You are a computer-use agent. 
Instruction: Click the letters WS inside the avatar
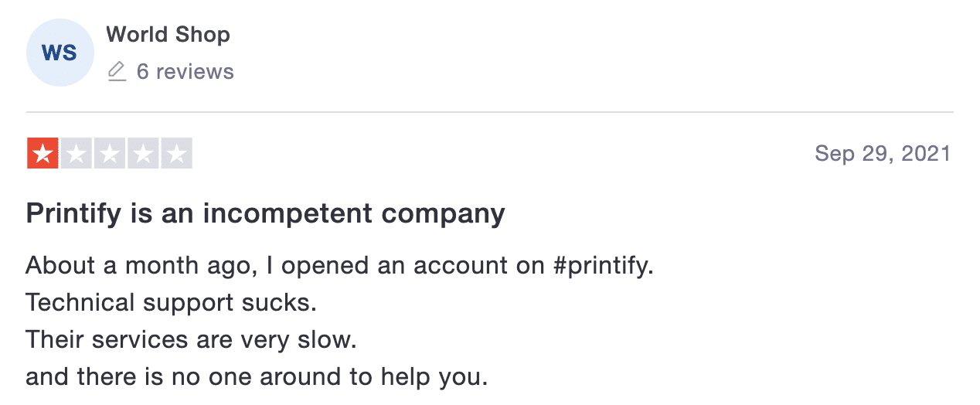pos(60,53)
